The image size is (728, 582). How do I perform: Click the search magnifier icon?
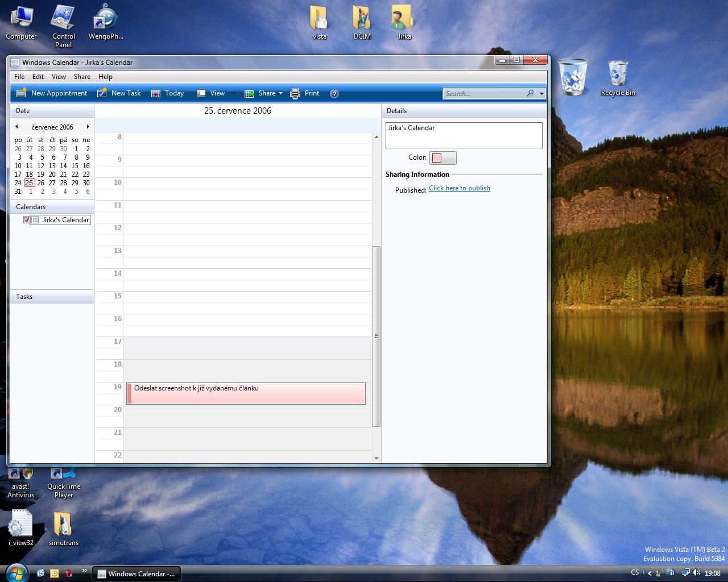pos(530,93)
